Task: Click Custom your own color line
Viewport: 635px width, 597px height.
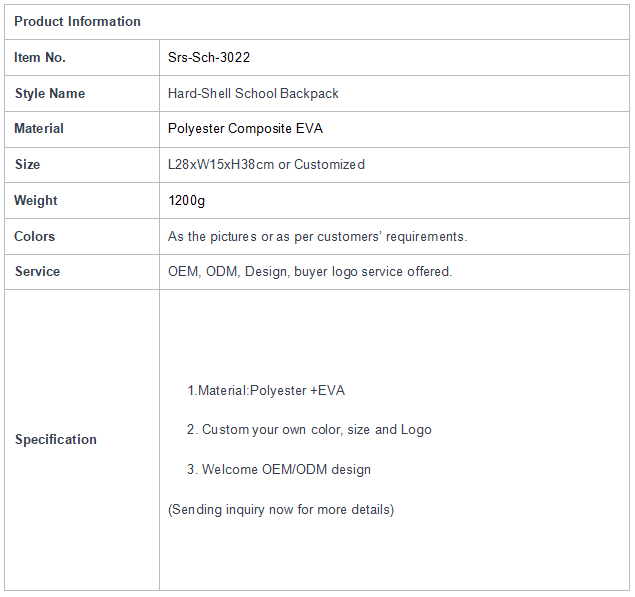Action: tap(309, 430)
